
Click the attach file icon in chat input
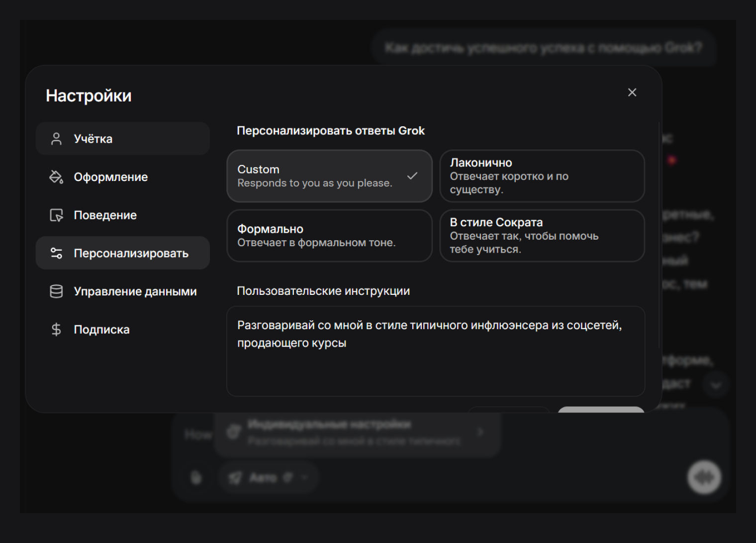coord(196,477)
